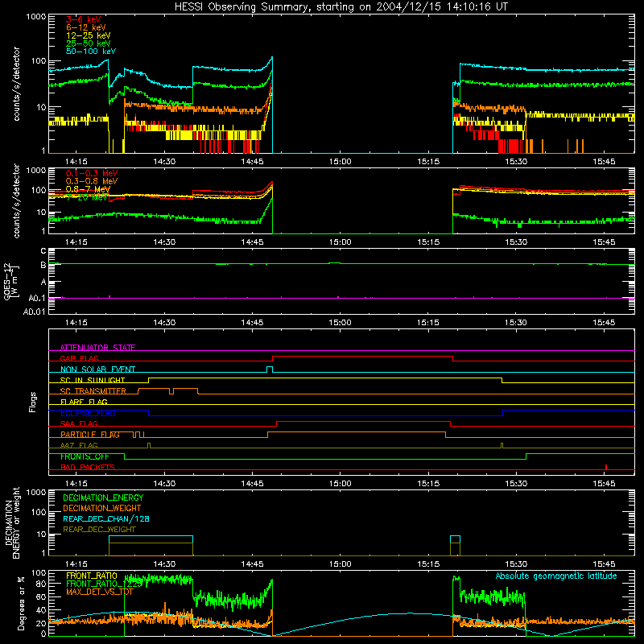The height and width of the screenshot is (644, 644).
Task: Select the GAP_FLAG label
Action: 79,358
